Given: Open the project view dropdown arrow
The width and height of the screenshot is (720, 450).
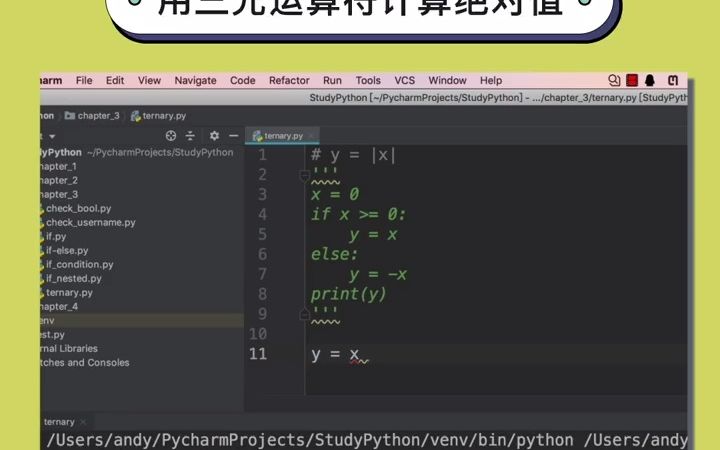Looking at the screenshot, I should [x=52, y=136].
